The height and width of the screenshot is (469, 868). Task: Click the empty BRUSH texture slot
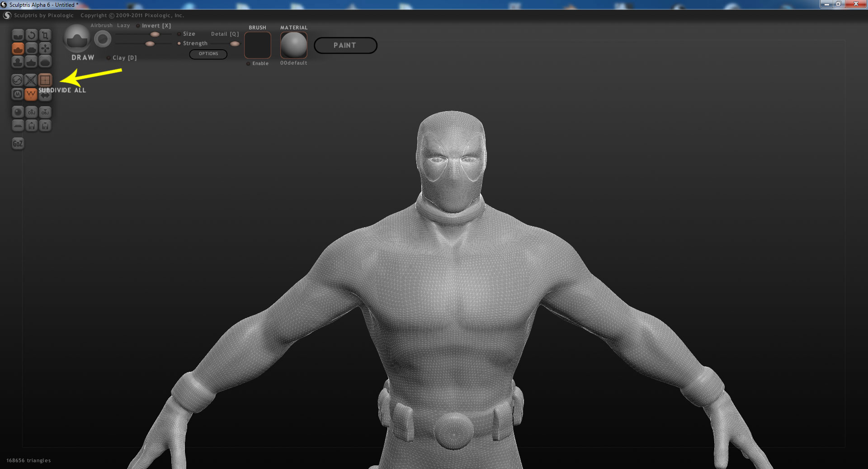click(x=258, y=45)
